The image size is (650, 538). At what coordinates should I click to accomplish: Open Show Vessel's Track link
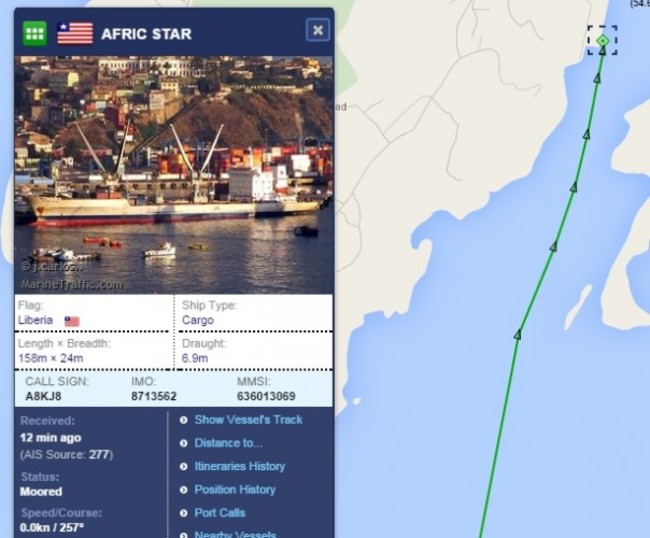pyautogui.click(x=249, y=420)
